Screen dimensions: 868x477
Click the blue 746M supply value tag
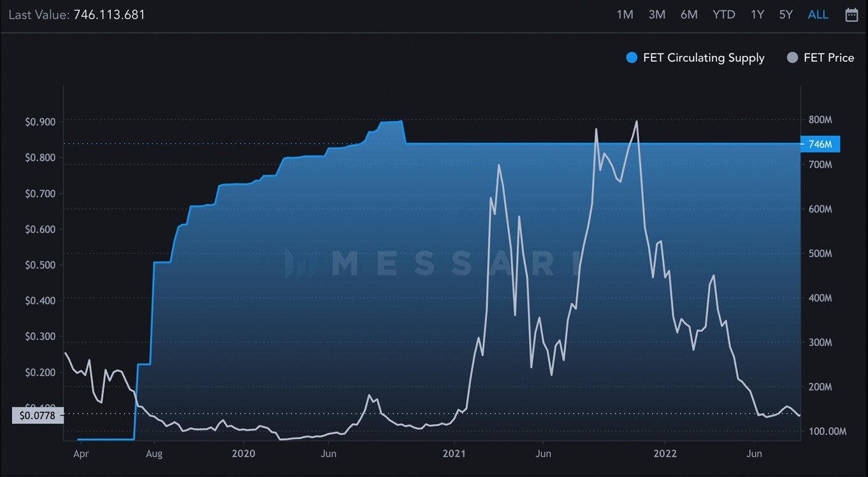[x=820, y=144]
